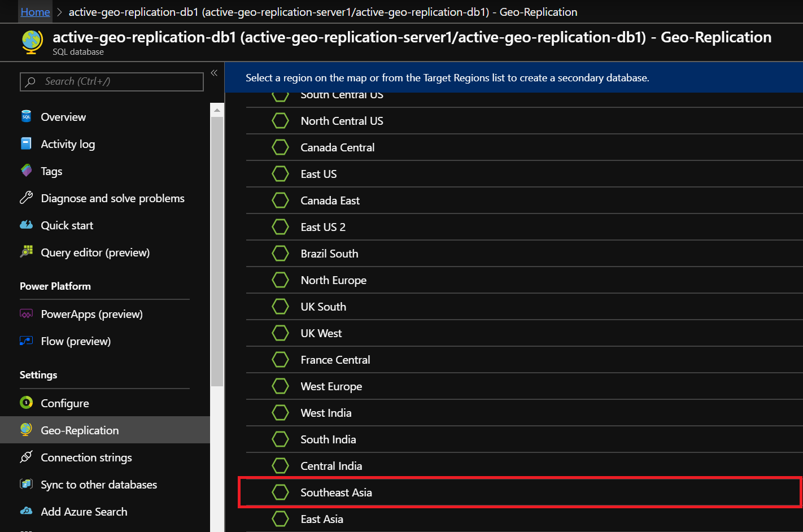
Task: Select the Configure settings entry
Action: tap(64, 403)
